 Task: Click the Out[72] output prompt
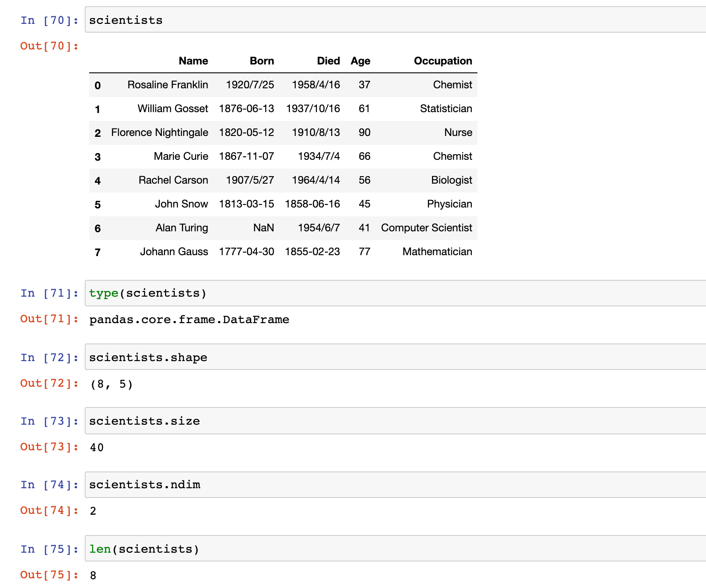pos(49,383)
